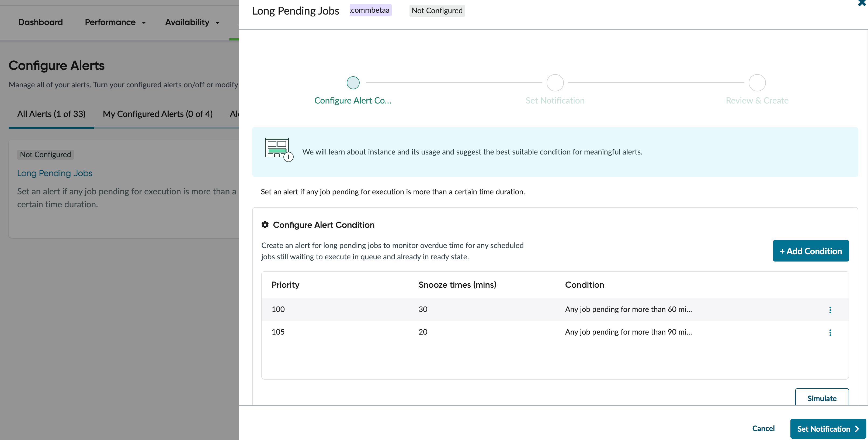Click snooze time value 30

pyautogui.click(x=423, y=309)
